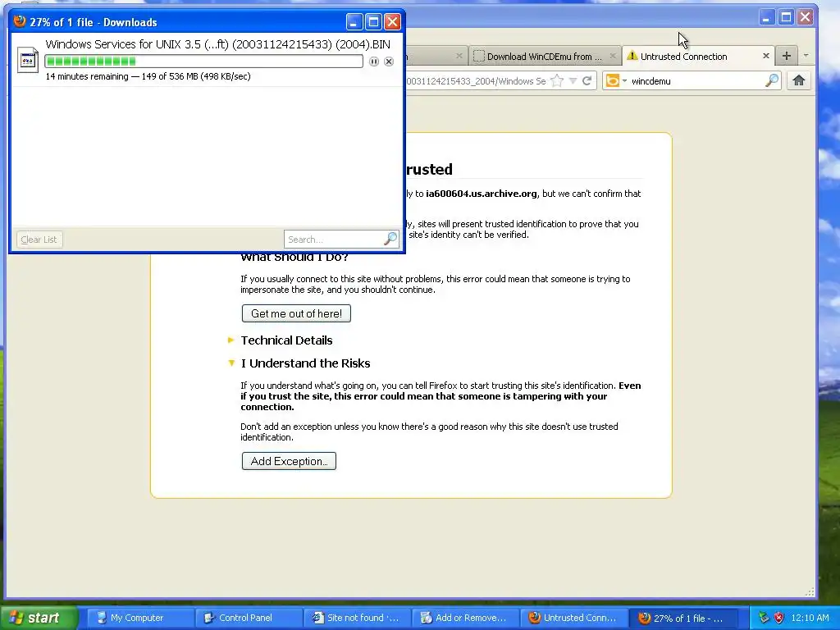Go to the home page
840x630 pixels.
(799, 81)
